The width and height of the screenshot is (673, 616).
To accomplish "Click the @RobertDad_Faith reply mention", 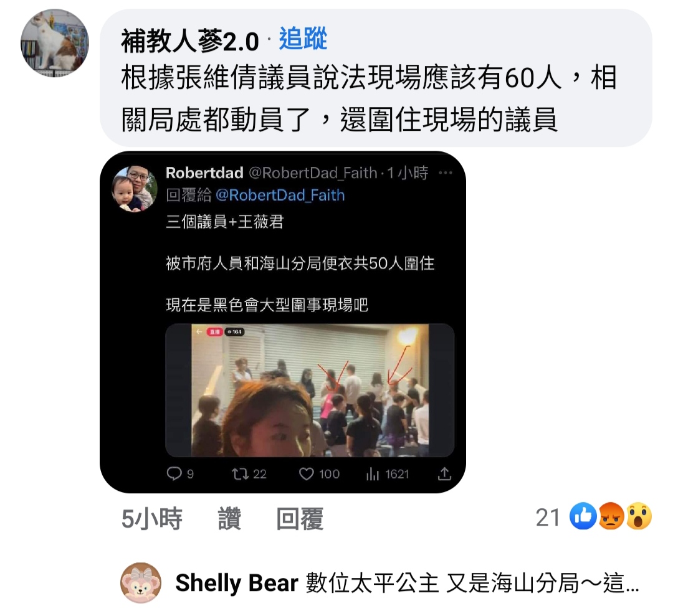I will (x=280, y=195).
